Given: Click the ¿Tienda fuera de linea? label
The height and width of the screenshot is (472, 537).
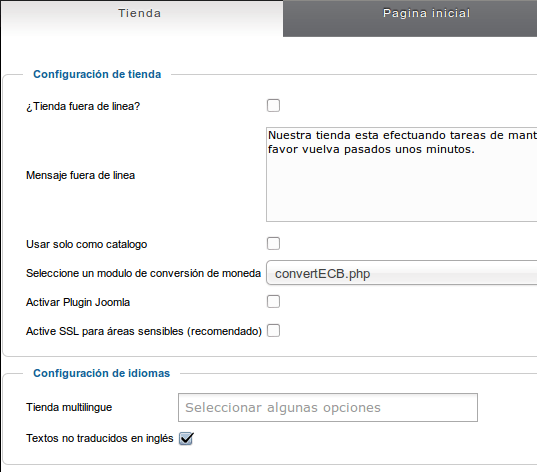Looking at the screenshot, I should (x=83, y=107).
